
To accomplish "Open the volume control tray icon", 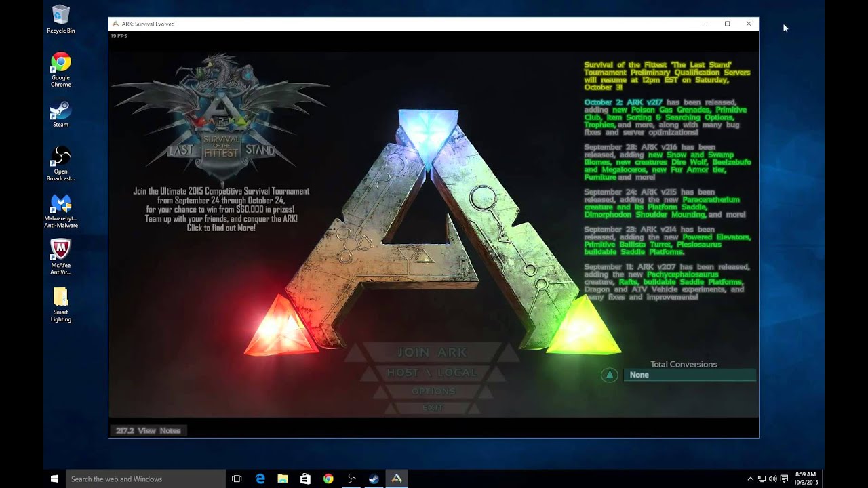I will [773, 479].
